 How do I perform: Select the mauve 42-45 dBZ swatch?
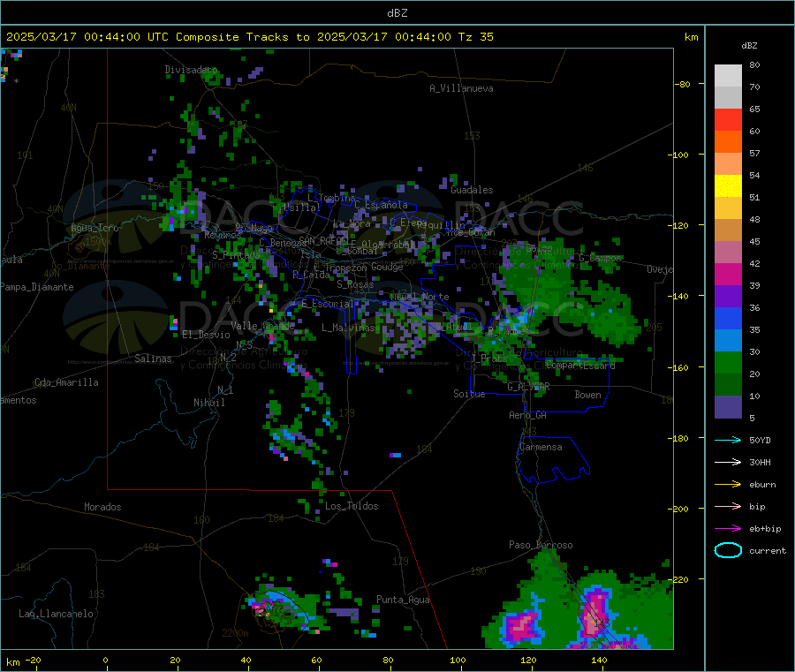(x=728, y=253)
